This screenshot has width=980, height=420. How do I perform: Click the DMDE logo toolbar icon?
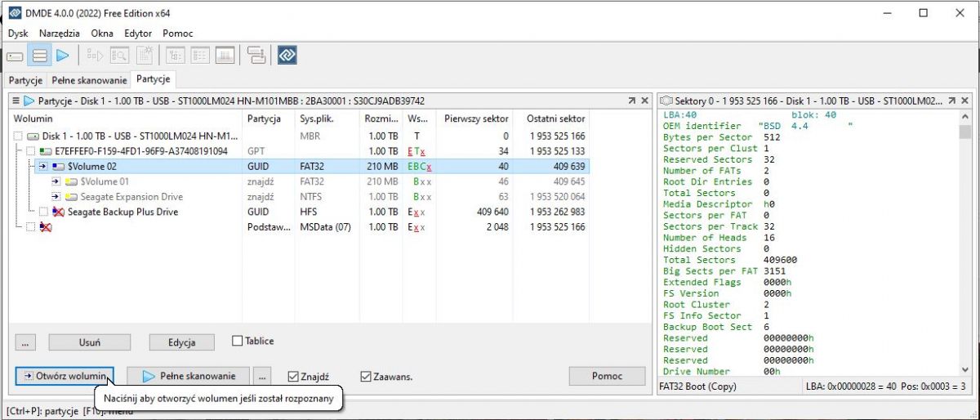pyautogui.click(x=287, y=56)
